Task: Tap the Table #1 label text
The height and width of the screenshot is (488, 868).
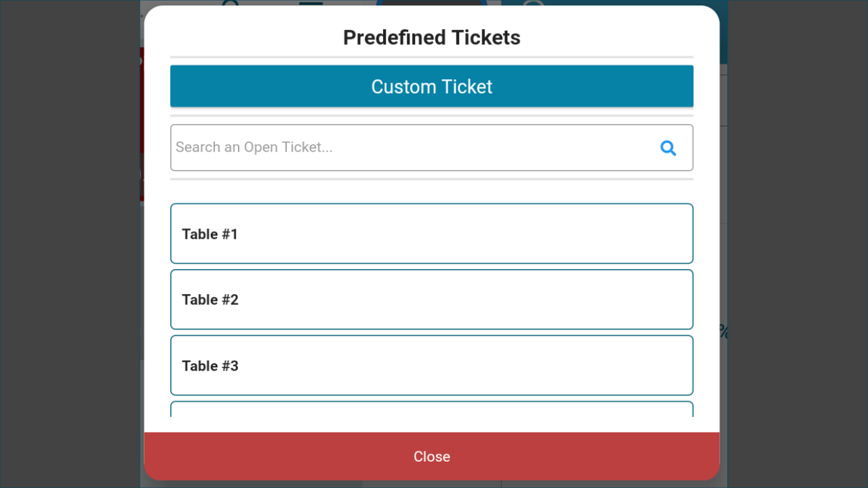Action: [210, 234]
